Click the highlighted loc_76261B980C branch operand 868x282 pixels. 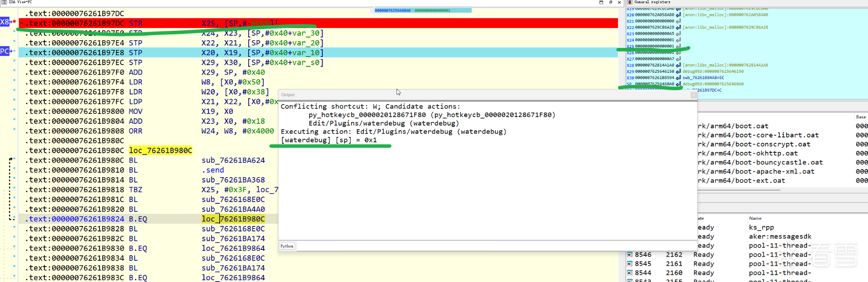233,219
